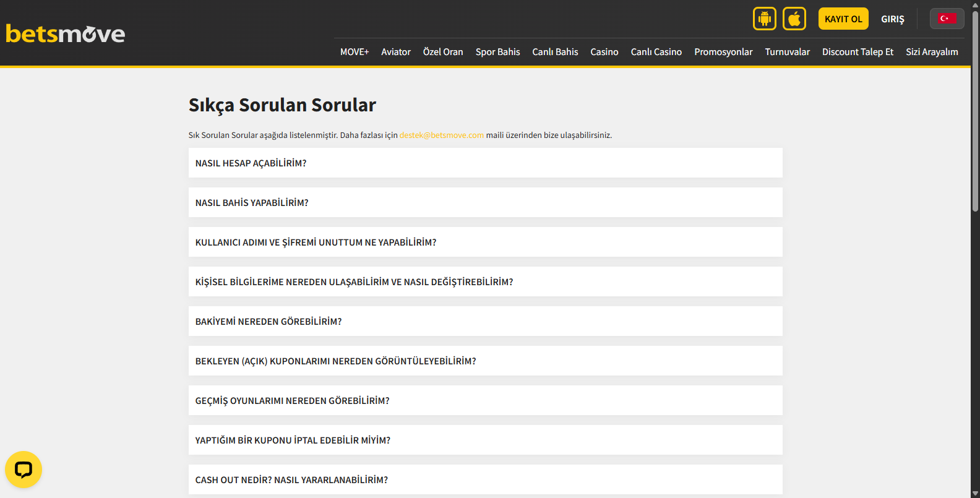This screenshot has height=498, width=980.
Task: Expand the forgotten username and password question
Action: click(x=485, y=243)
